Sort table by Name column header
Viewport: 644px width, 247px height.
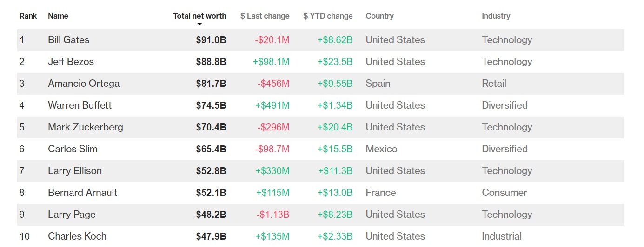click(x=58, y=16)
